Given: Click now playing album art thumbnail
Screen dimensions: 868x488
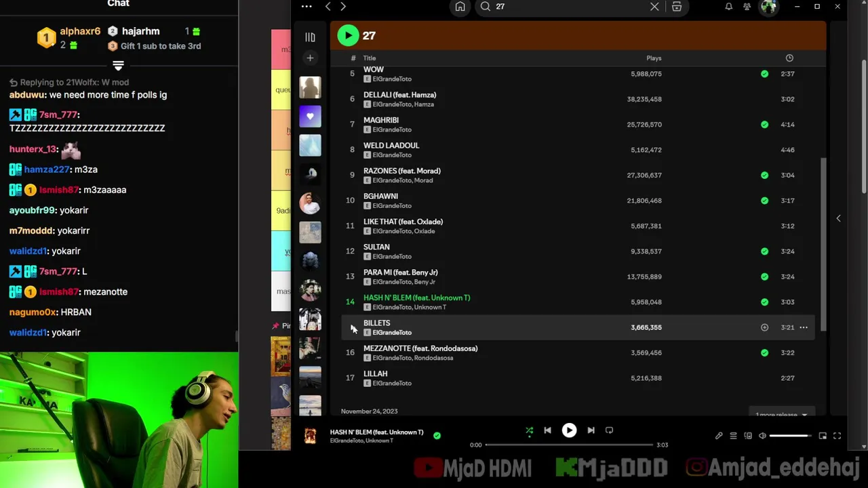Looking at the screenshot, I should [x=310, y=436].
